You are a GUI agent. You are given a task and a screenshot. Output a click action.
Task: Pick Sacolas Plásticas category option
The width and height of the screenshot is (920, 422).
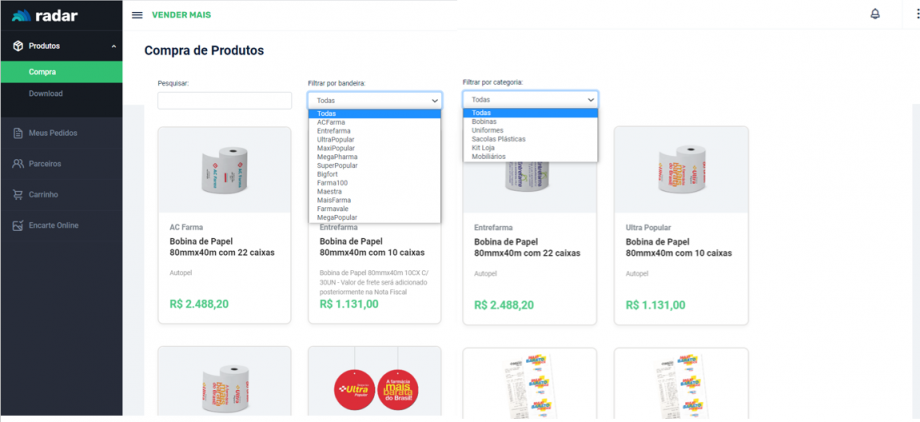click(x=498, y=139)
